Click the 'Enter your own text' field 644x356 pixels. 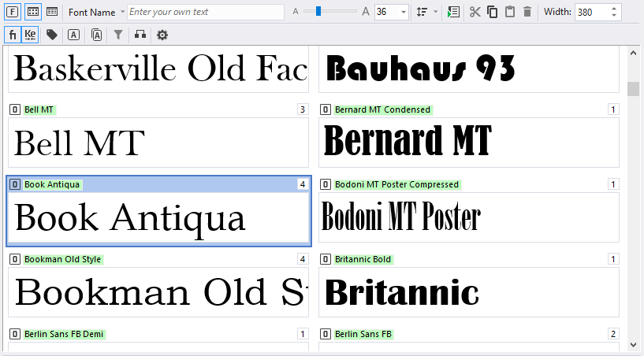coord(206,12)
